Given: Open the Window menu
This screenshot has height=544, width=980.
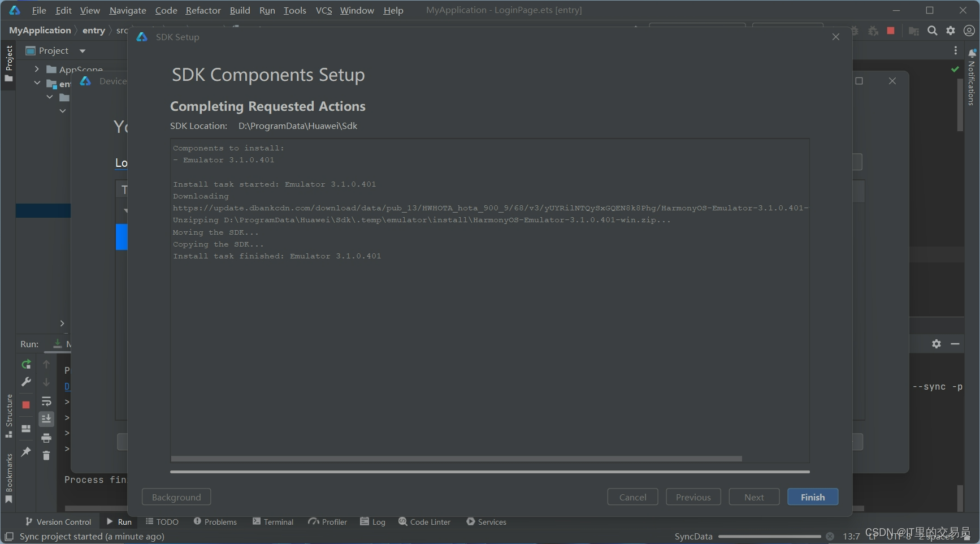Looking at the screenshot, I should (357, 10).
